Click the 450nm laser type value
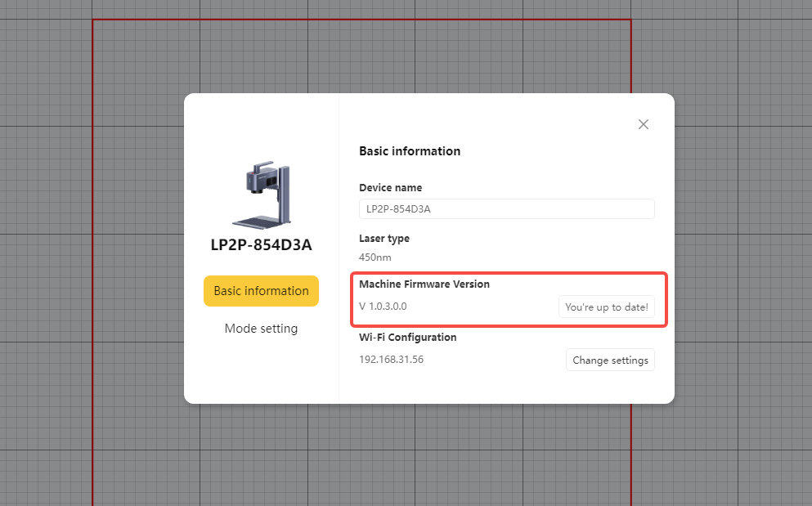812x506 pixels. click(x=375, y=257)
